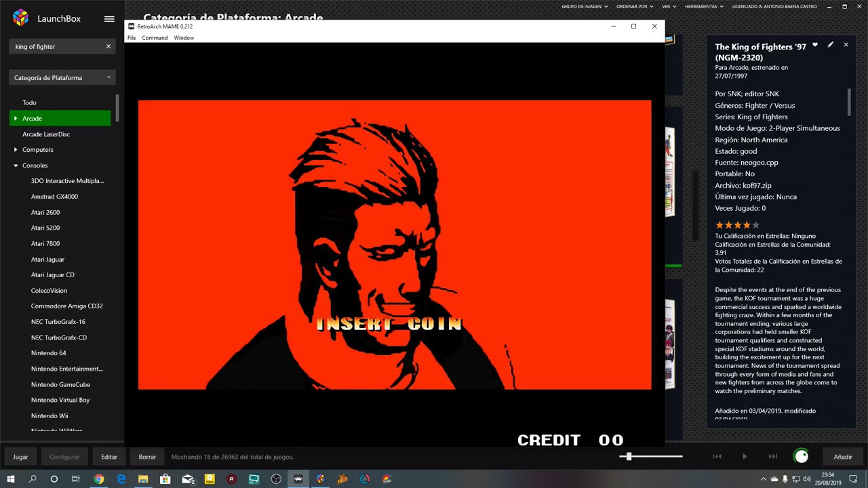Open Mail app from taskbar

pyautogui.click(x=188, y=479)
